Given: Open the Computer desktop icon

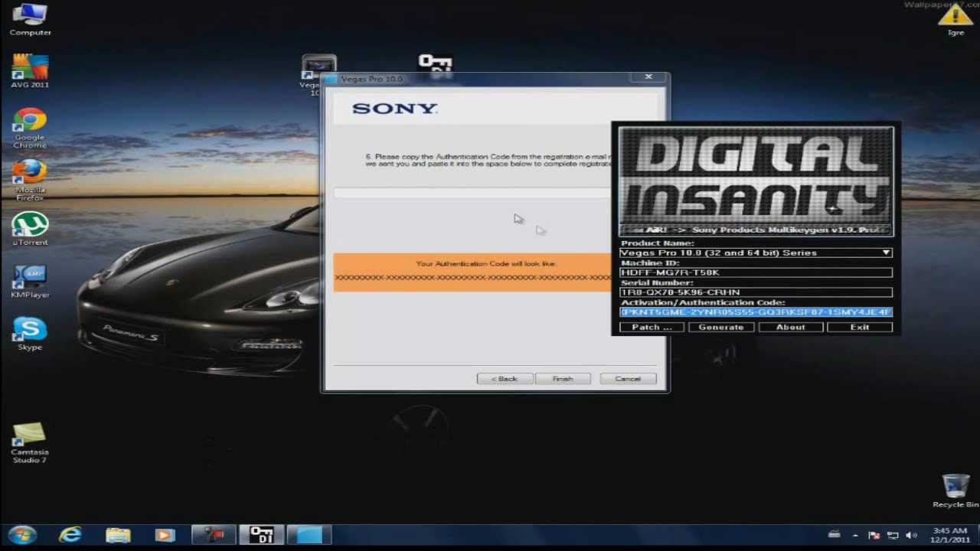Looking at the screenshot, I should pos(30,20).
